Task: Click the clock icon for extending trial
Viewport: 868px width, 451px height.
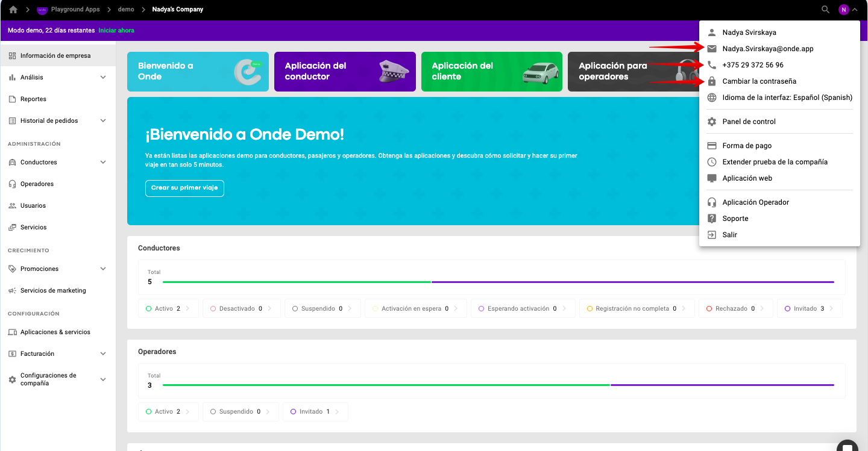Action: point(712,162)
